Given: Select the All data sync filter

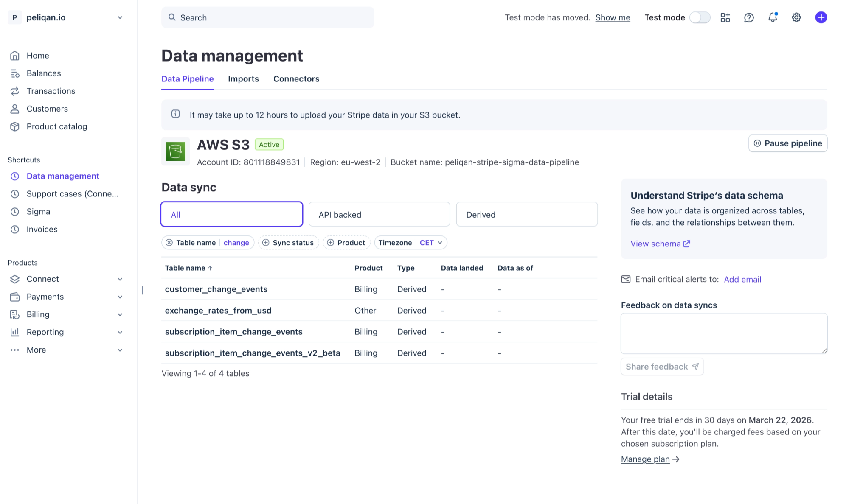Looking at the screenshot, I should point(232,214).
